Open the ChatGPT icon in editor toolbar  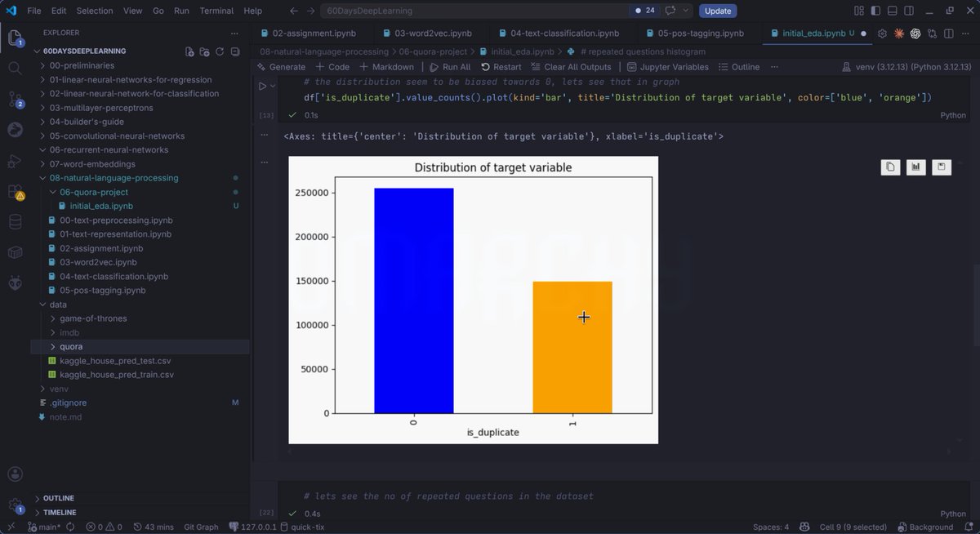pos(915,33)
